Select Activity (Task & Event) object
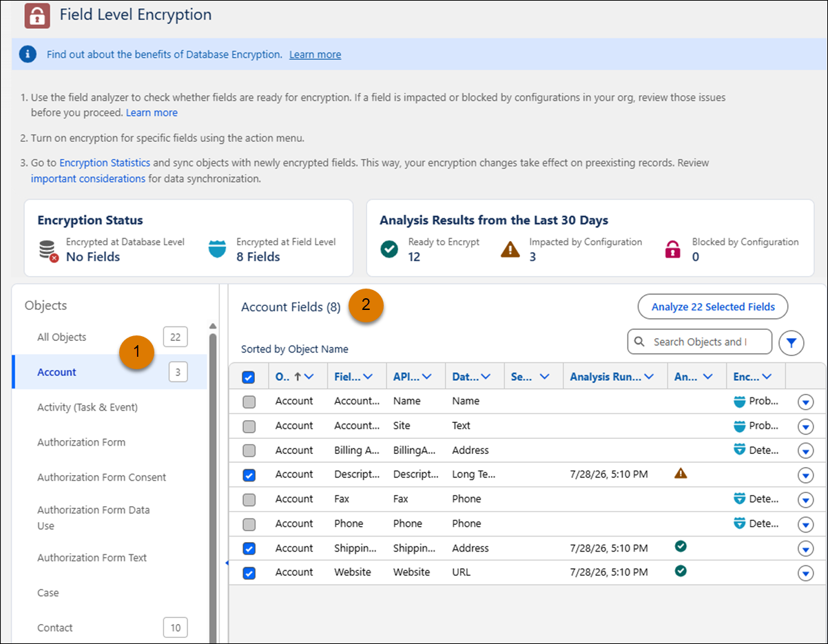Viewport: 828px width, 644px height. click(110, 407)
